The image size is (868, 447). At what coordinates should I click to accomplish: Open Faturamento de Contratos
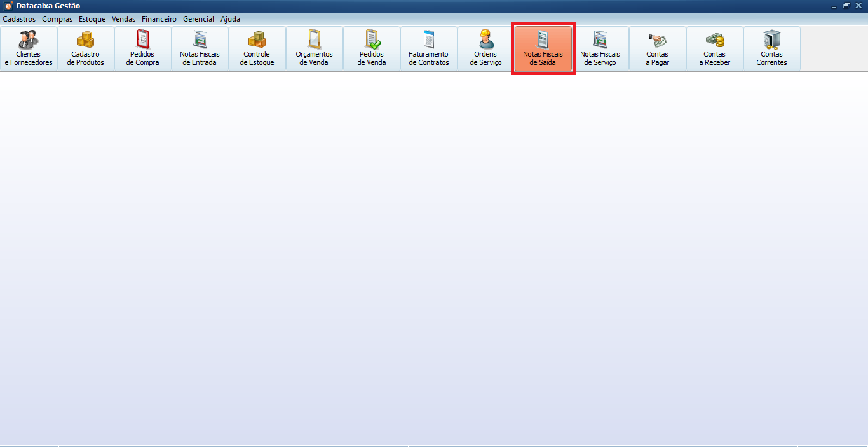pos(429,48)
